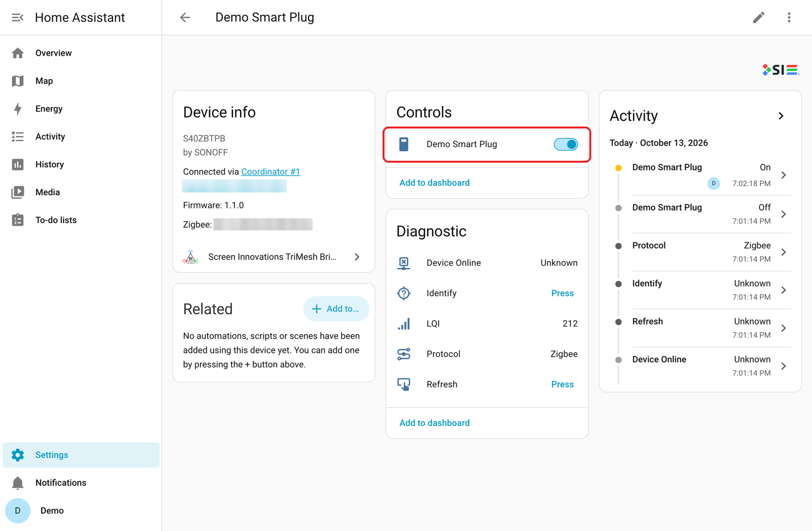Image resolution: width=812 pixels, height=531 pixels.
Task: Click the Energy lightning bolt icon
Action: pyautogui.click(x=18, y=109)
